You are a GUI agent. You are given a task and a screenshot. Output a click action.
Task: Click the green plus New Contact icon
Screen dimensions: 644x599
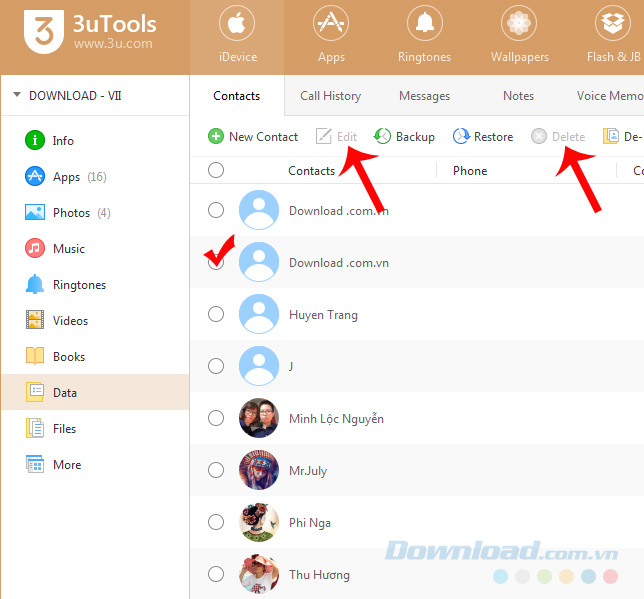(x=216, y=136)
